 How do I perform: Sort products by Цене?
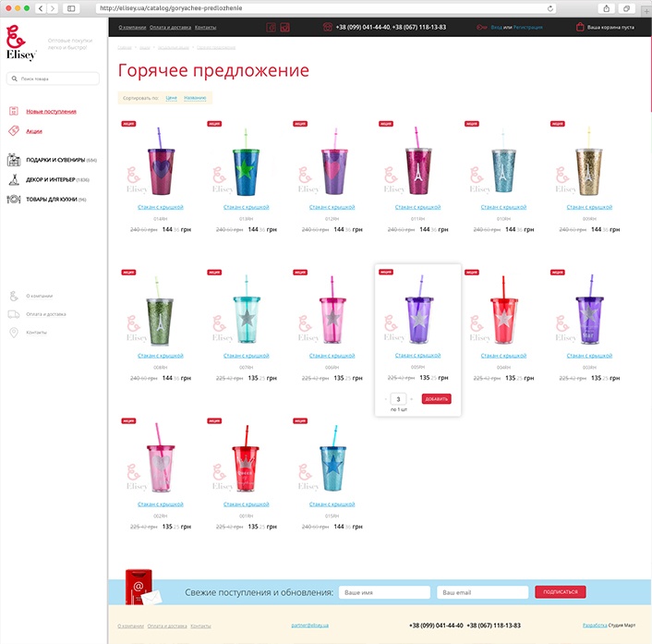click(x=172, y=98)
